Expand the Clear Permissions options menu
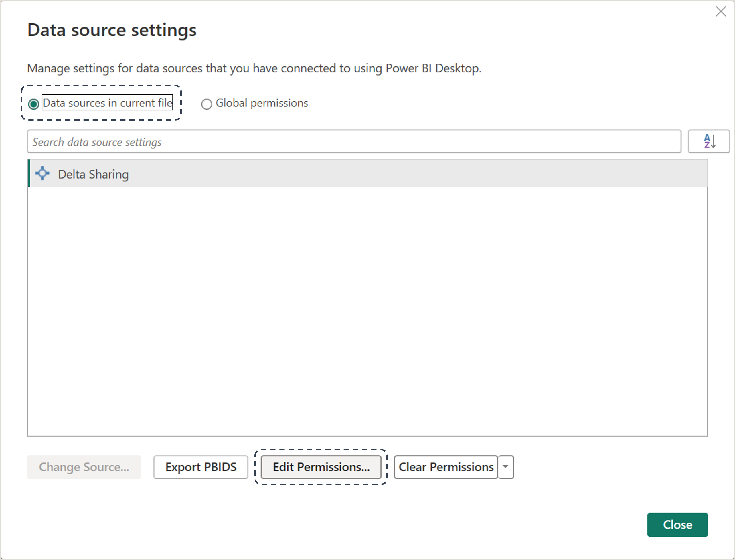 pos(506,467)
